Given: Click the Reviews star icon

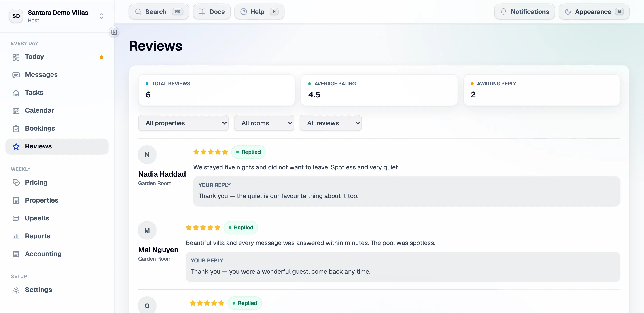Looking at the screenshot, I should point(16,146).
